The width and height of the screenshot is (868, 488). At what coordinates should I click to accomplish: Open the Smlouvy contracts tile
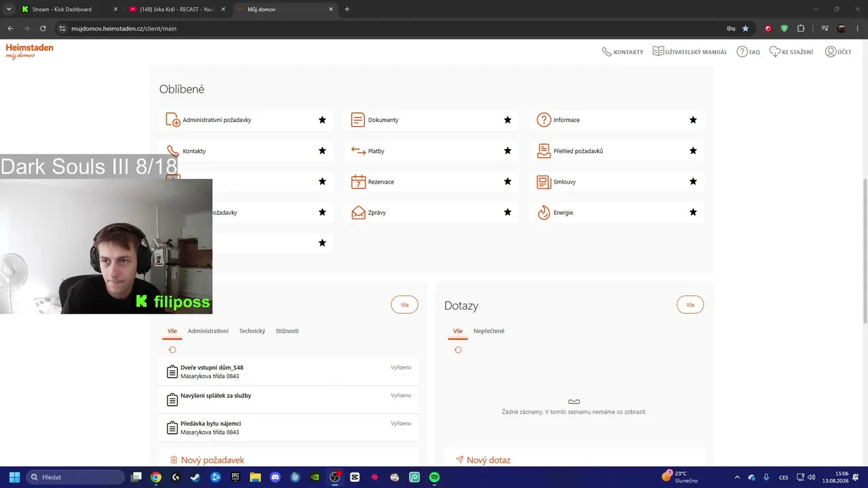(617, 182)
